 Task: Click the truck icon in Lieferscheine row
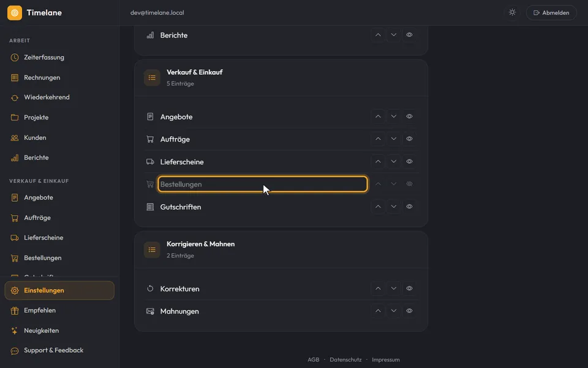click(150, 161)
